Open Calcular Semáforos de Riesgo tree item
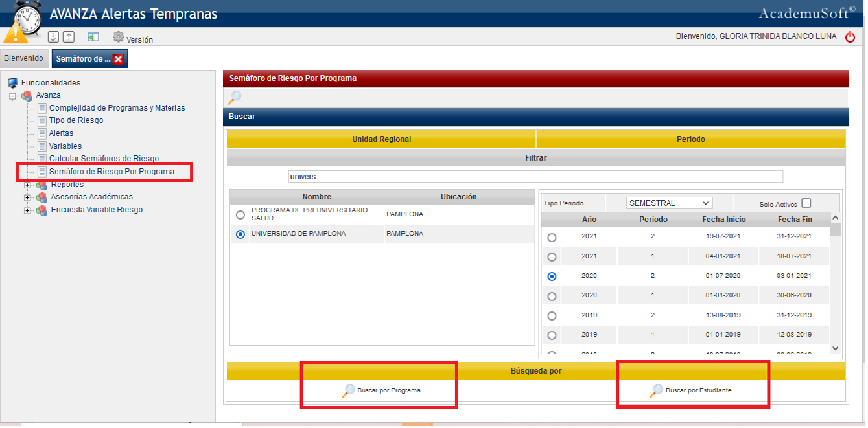 [104, 159]
